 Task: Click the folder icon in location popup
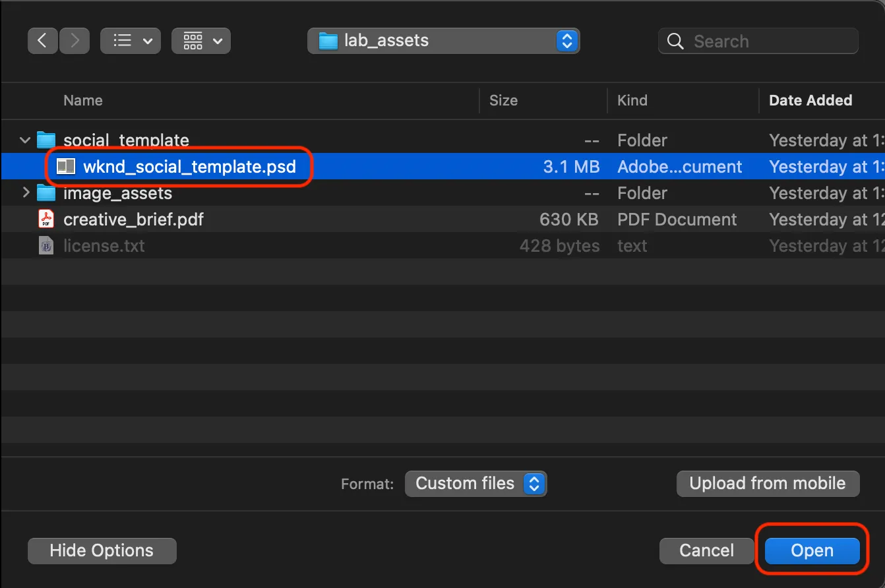328,41
